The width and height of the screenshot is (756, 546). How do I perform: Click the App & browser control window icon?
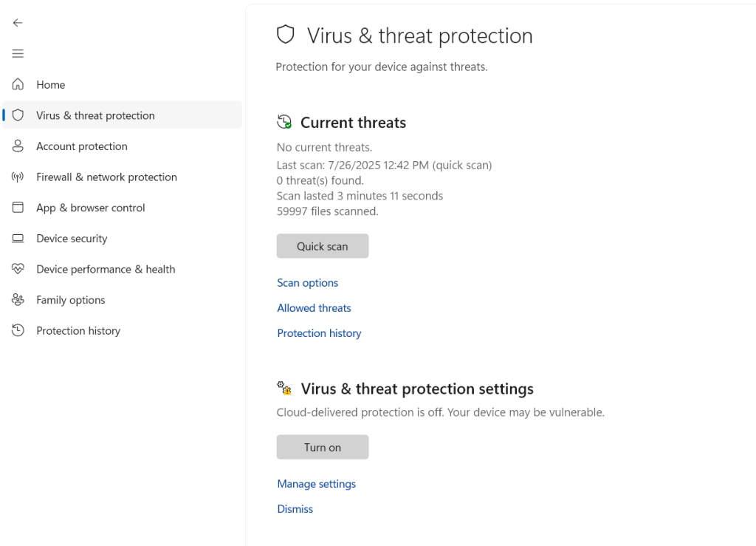click(x=18, y=208)
